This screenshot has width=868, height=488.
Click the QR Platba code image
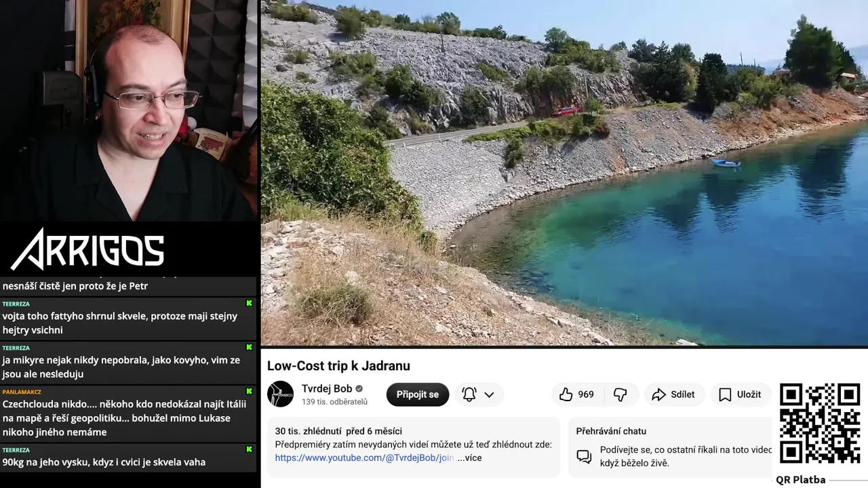819,423
